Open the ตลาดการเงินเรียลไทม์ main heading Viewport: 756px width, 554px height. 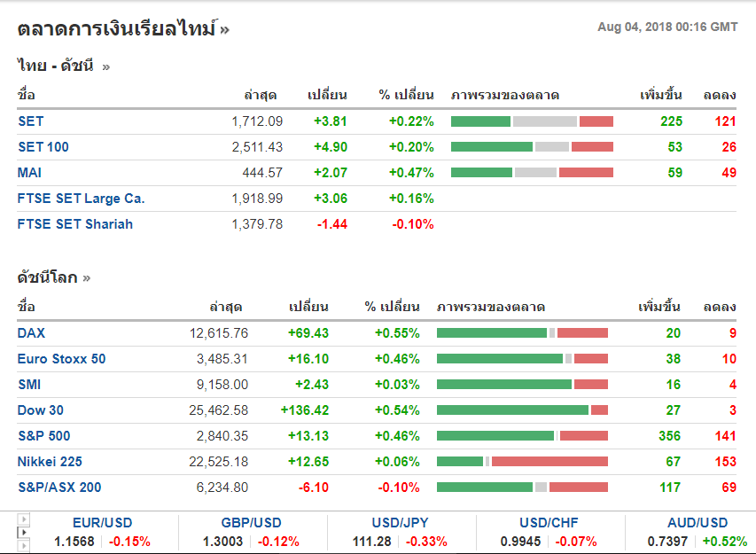[116, 28]
